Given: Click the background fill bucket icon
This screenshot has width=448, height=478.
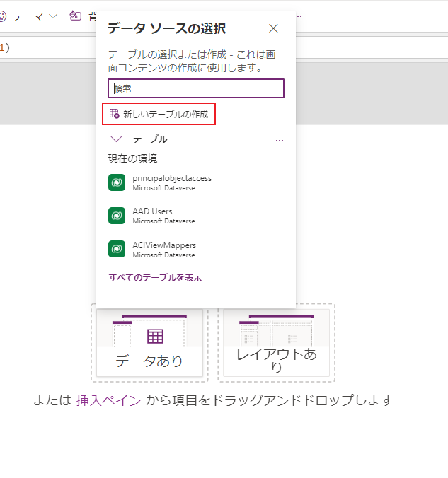Looking at the screenshot, I should [x=76, y=16].
